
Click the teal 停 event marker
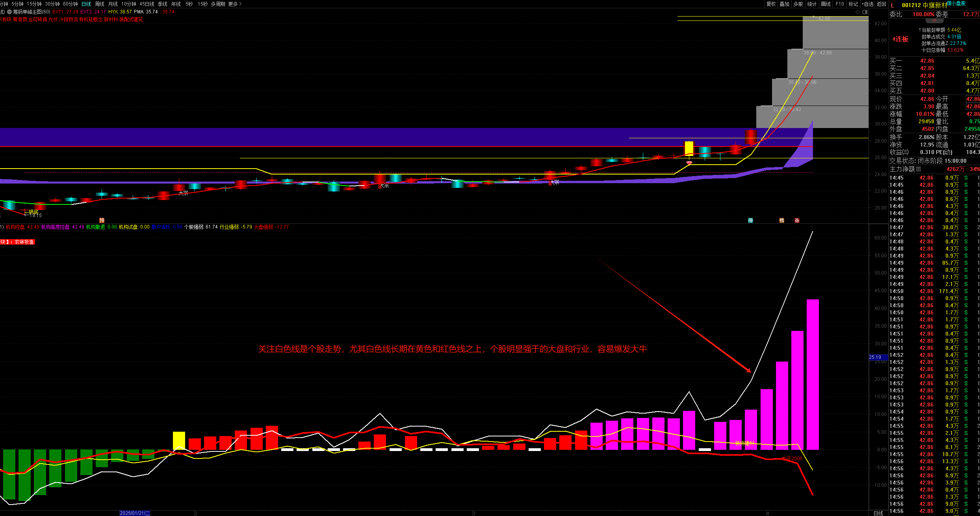[x=750, y=221]
